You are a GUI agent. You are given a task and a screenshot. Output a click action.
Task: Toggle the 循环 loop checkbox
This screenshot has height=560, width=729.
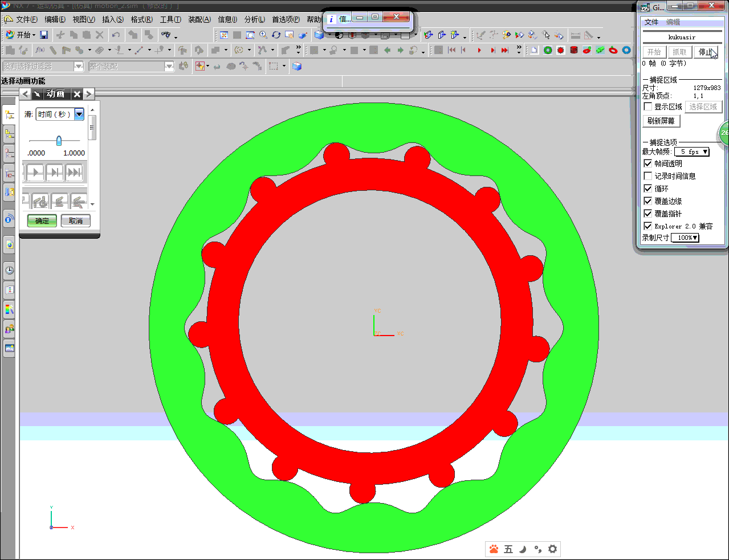647,189
